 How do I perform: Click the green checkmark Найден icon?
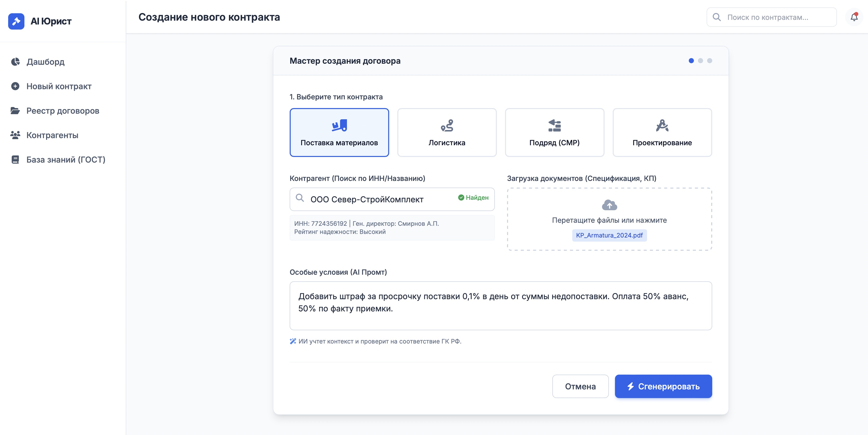pos(461,197)
